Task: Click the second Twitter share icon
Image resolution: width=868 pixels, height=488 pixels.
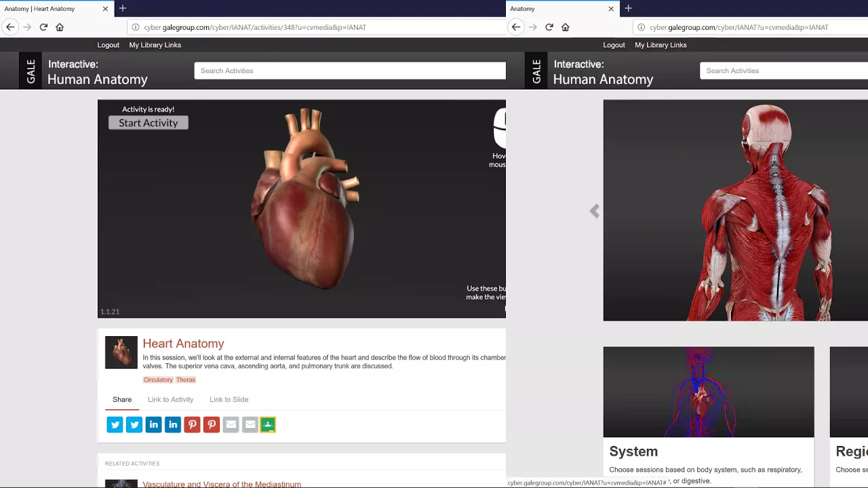Action: click(x=134, y=424)
